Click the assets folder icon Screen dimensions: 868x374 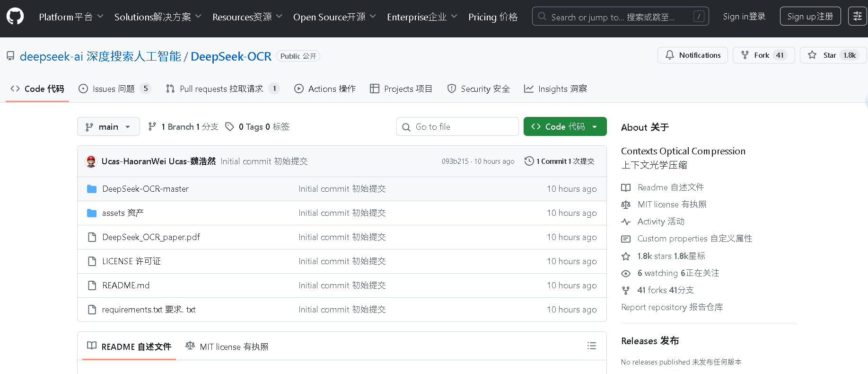click(92, 213)
